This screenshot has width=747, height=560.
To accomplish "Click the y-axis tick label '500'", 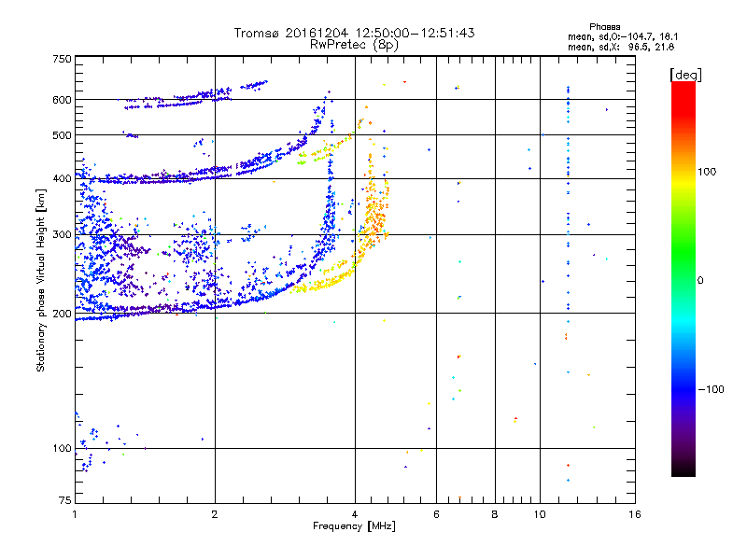I will coord(62,135).
